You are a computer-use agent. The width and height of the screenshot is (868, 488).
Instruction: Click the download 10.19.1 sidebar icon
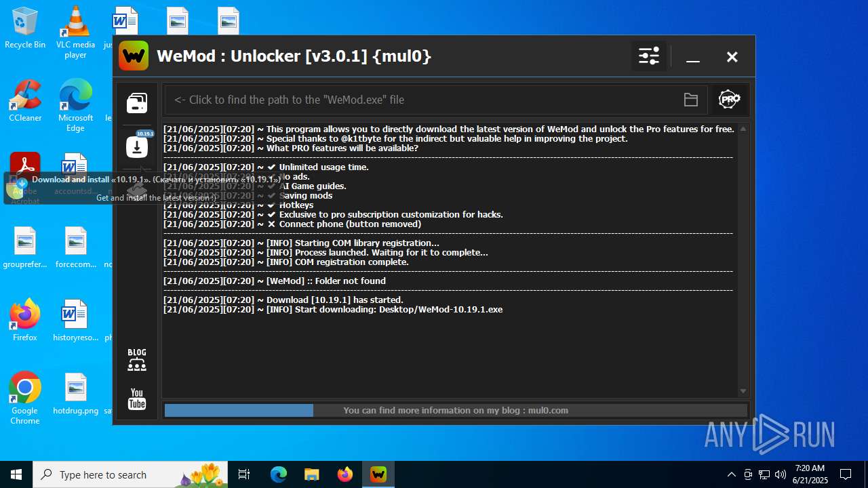click(x=137, y=146)
